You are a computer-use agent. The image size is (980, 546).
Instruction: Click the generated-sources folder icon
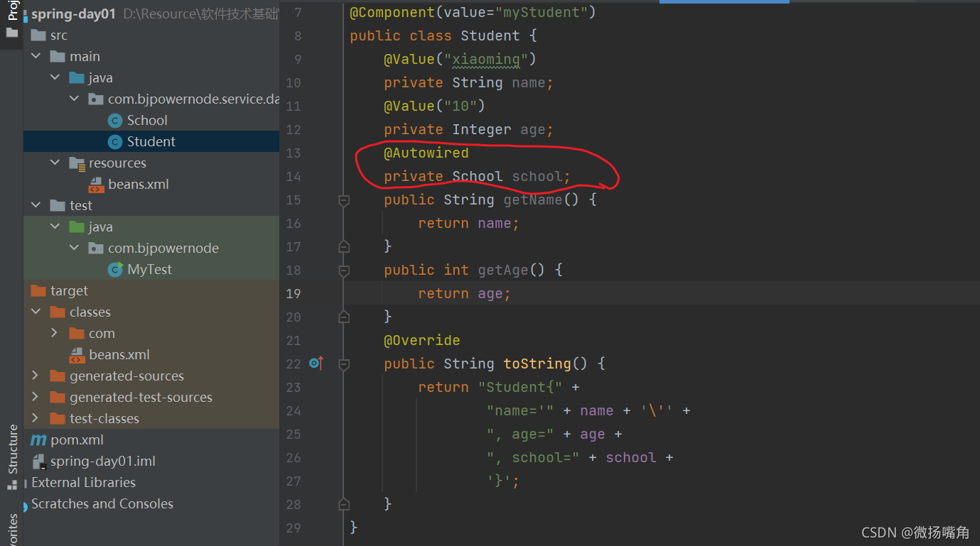click(58, 376)
